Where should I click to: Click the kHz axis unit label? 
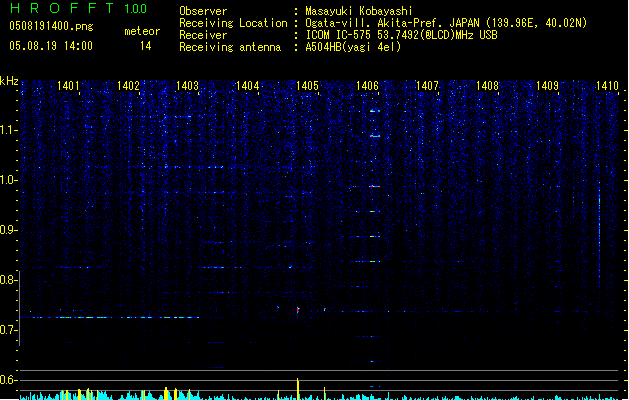9,81
